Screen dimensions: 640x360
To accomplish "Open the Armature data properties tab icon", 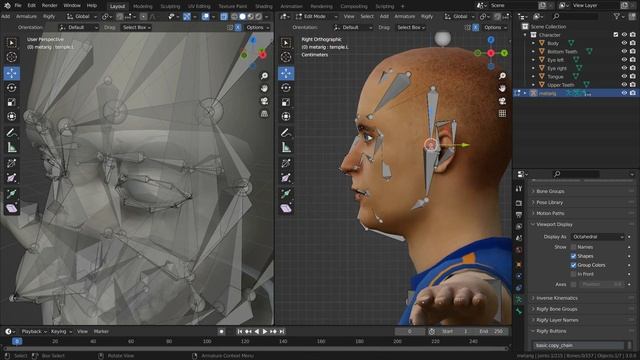I will pyautogui.click(x=519, y=300).
